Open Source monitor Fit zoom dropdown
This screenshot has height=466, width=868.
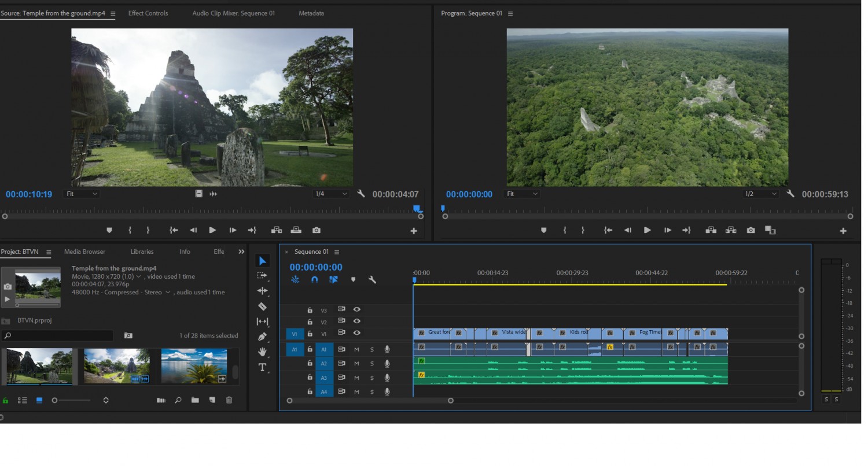point(82,194)
